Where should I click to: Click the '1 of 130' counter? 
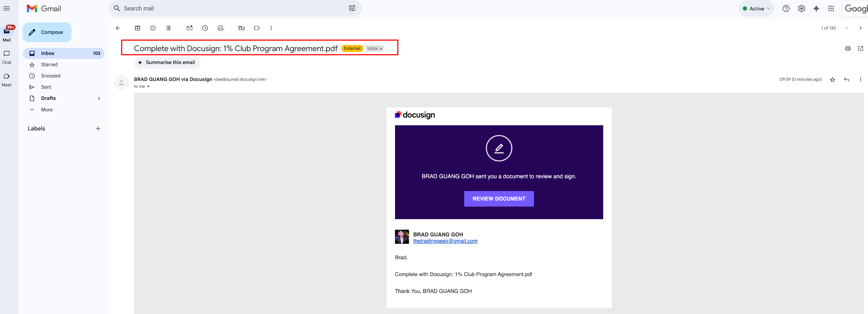[828, 28]
